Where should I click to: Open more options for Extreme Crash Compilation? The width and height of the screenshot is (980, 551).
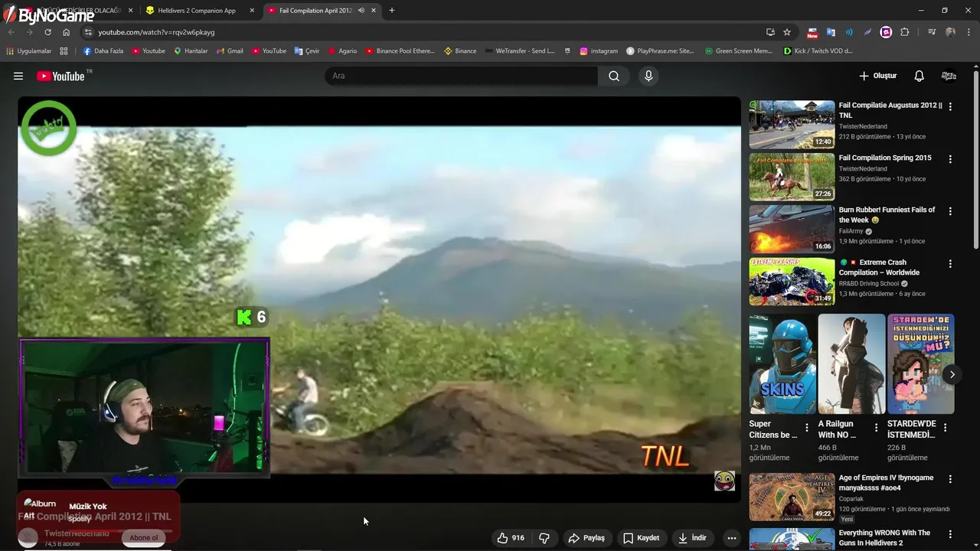(950, 264)
